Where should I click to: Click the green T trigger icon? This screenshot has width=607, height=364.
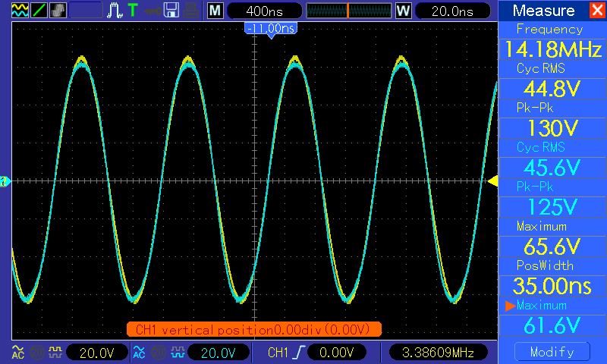pyautogui.click(x=133, y=11)
